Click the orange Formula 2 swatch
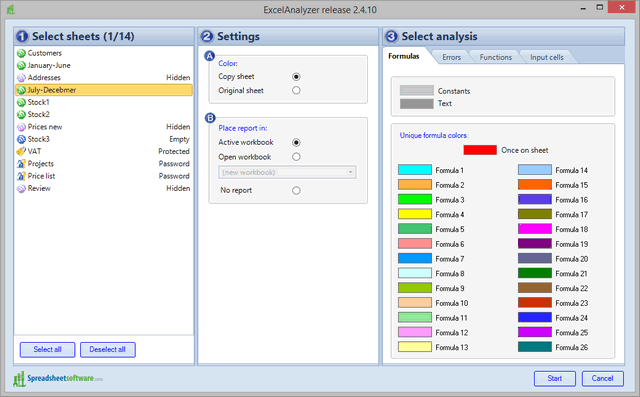This screenshot has width=640, height=397. pyautogui.click(x=415, y=184)
